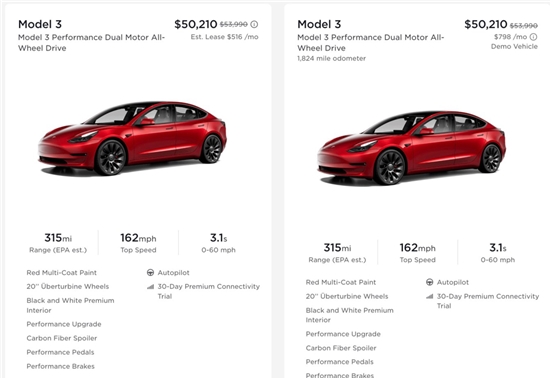Click Autopilot steering wheel icon in right card
The image size is (550, 378).
pos(430,282)
